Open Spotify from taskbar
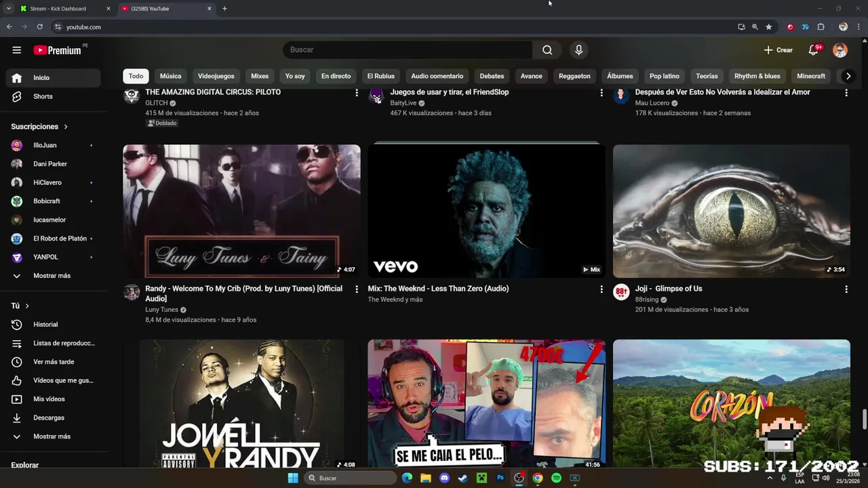The width and height of the screenshot is (868, 488). [x=556, y=478]
